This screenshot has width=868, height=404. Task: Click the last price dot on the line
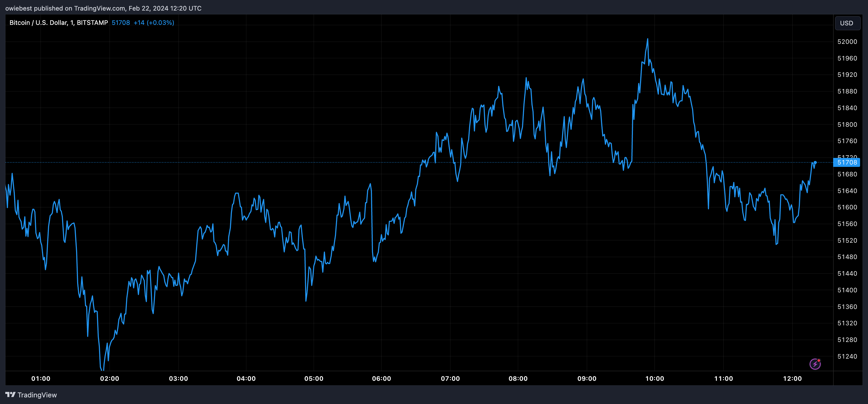(815, 162)
